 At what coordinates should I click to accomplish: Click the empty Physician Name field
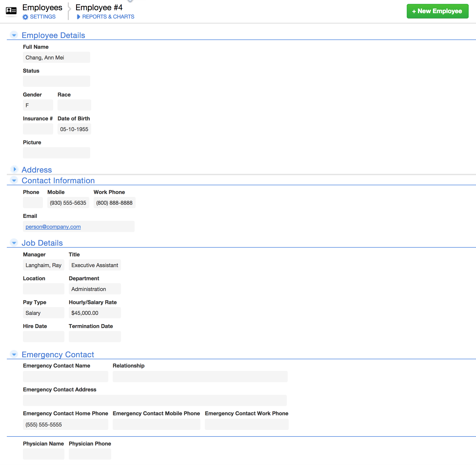(x=43, y=454)
